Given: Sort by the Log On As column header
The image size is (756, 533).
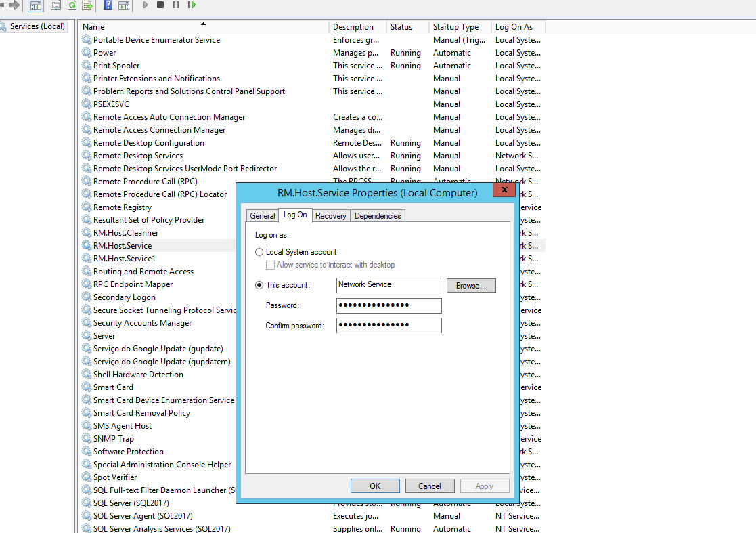Looking at the screenshot, I should pos(518,26).
